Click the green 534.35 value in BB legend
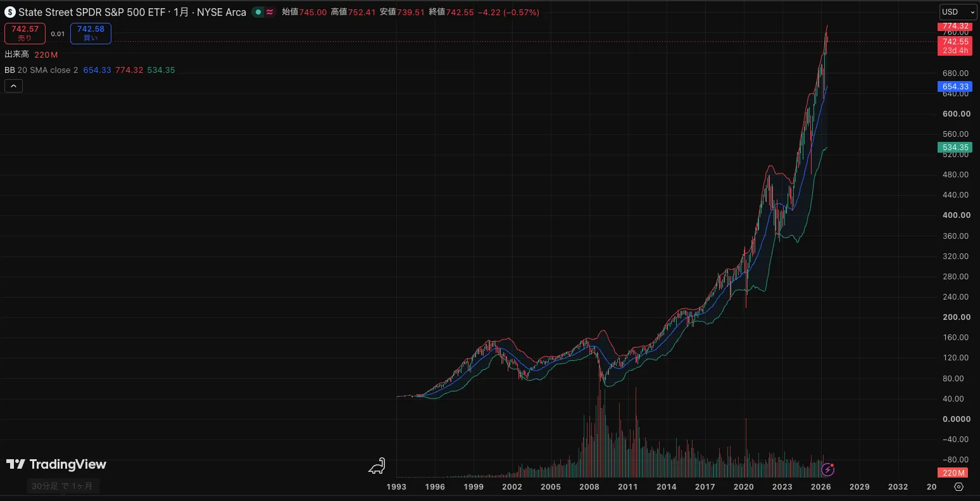The width and height of the screenshot is (980, 501). tap(161, 70)
